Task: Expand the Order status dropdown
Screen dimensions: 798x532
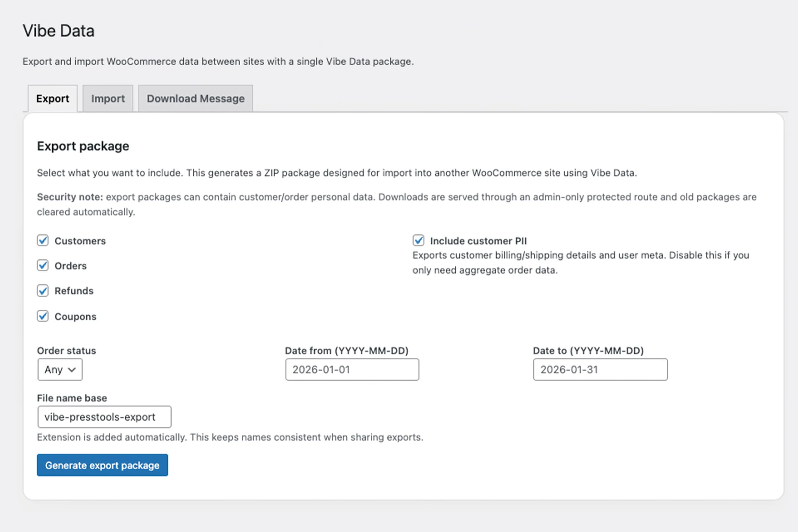Action: coord(60,369)
